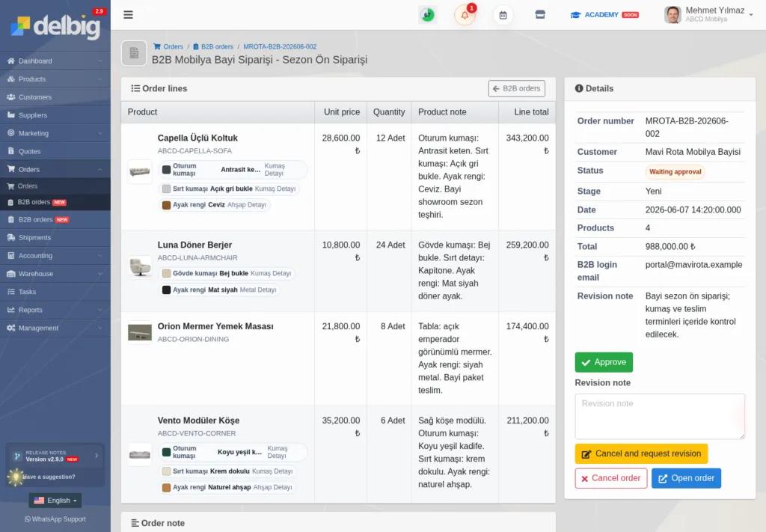Focus the Revision note text field
The height and width of the screenshot is (532, 766).
point(660,417)
